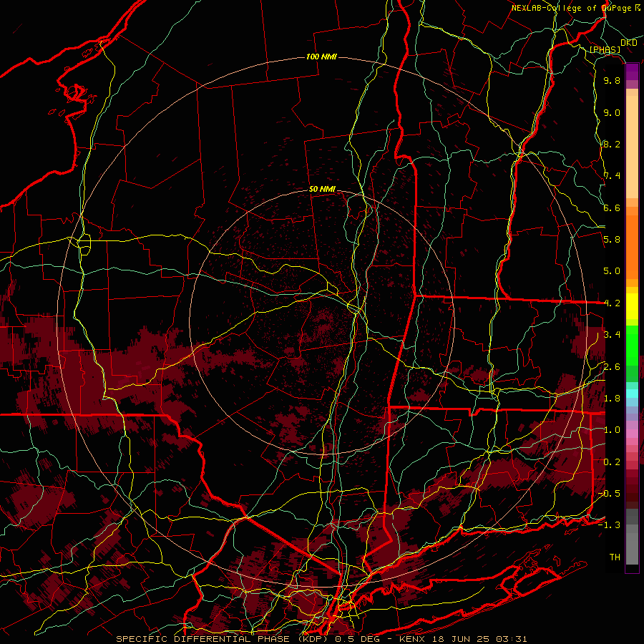
Task: Select the yellow legend color band
Action: [632, 306]
